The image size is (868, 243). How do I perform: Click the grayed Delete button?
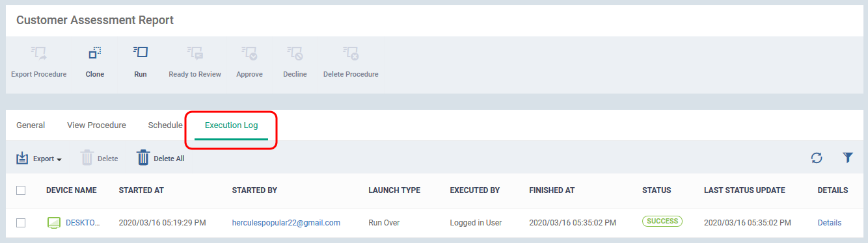[x=100, y=158]
